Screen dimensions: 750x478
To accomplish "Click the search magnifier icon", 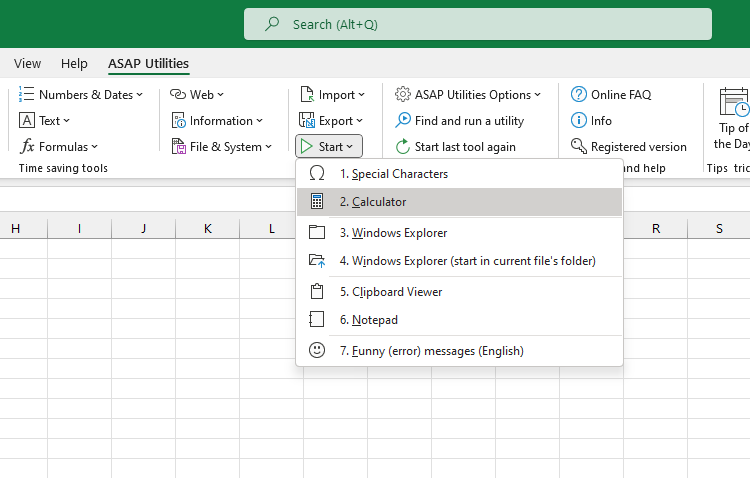I will click(272, 23).
